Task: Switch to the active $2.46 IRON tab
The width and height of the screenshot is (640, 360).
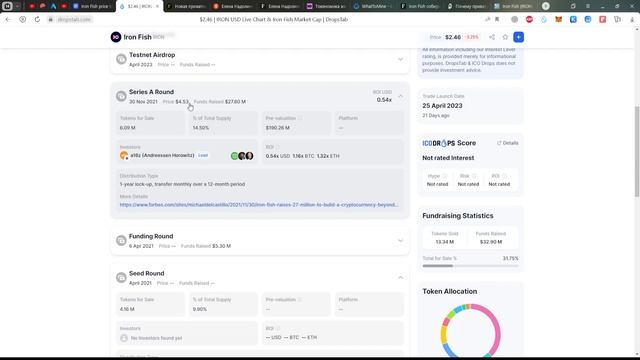Action: (139, 6)
